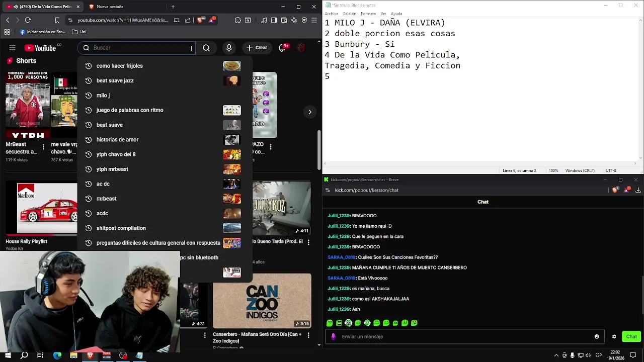Select suggestion "beat suave jazz"

[165, 80]
